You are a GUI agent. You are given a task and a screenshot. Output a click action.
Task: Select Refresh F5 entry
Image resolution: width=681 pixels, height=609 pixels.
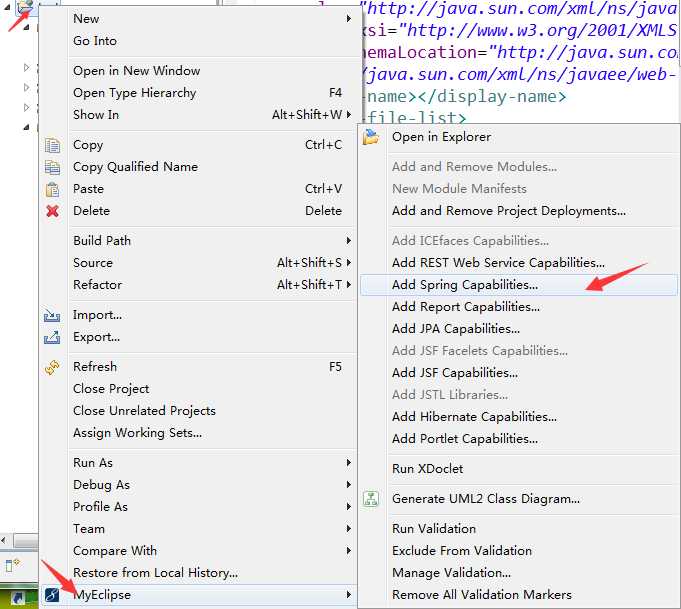(198, 367)
